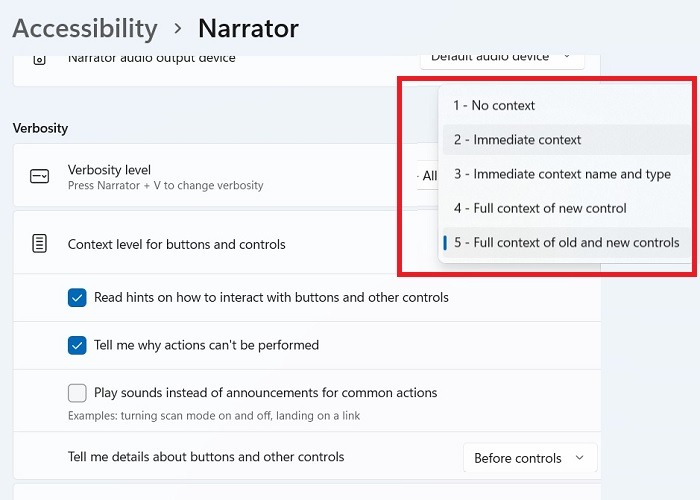
Task: Select "1 - No context" option
Action: click(x=494, y=105)
